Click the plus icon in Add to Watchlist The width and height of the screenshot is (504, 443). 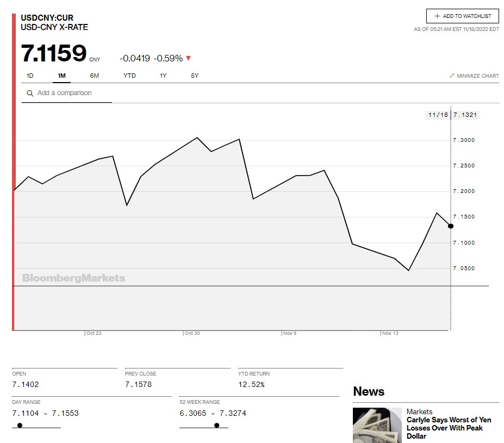pyautogui.click(x=437, y=16)
